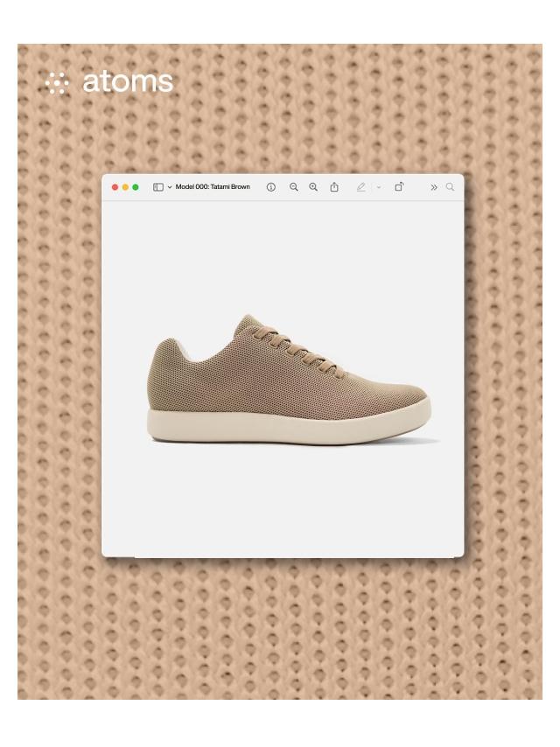Click the atoms dotted logo icon
Image resolution: width=560 pixels, height=747 pixels.
[x=58, y=83]
